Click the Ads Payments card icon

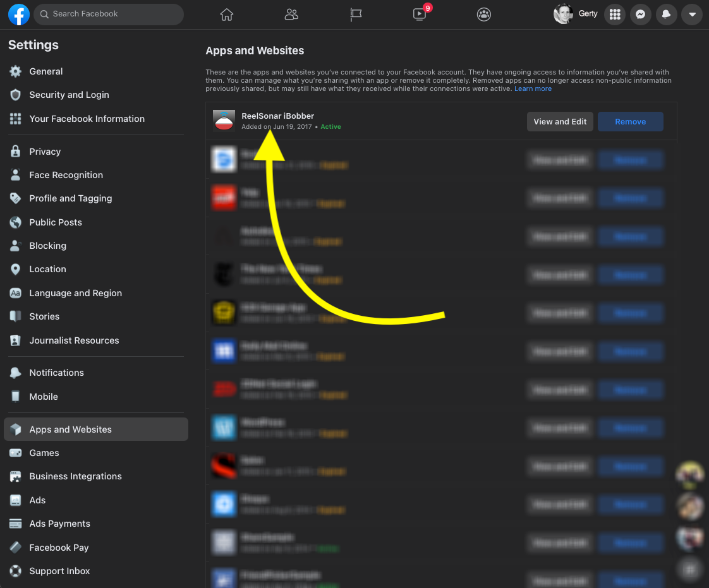15,524
